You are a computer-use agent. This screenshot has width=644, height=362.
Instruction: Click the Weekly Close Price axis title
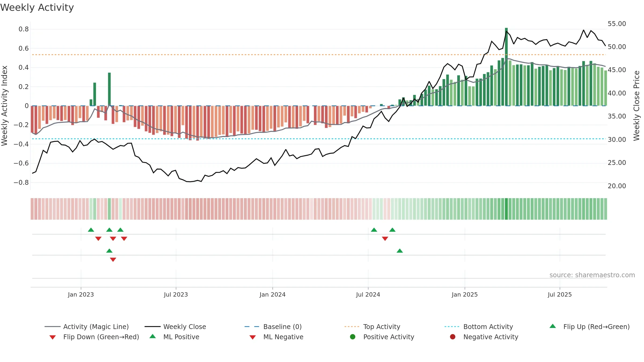point(636,106)
